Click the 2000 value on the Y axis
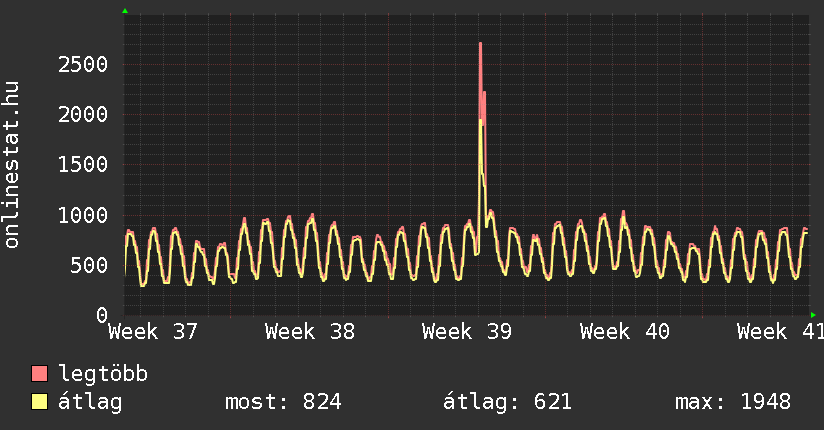Screen dimensions: 824x430 click(x=83, y=115)
